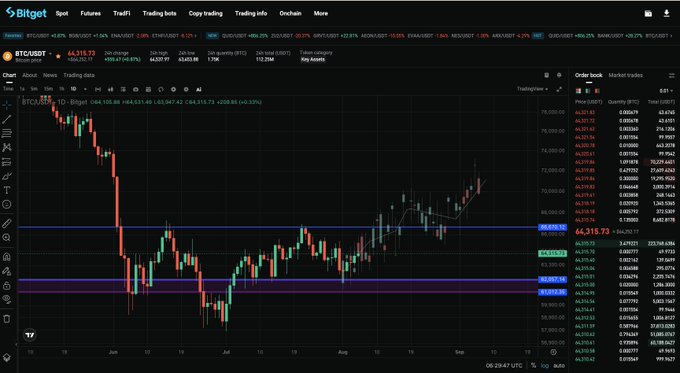The height and width of the screenshot is (373, 680).
Task: Open the Futures menu
Action: click(91, 13)
